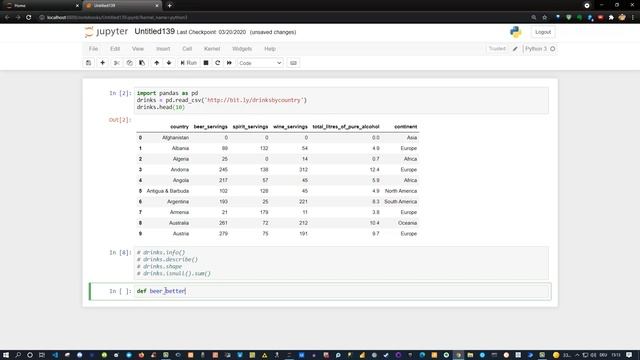Restart kernel and run all cells icon
This screenshot has width=640, height=360.
(x=229, y=63)
